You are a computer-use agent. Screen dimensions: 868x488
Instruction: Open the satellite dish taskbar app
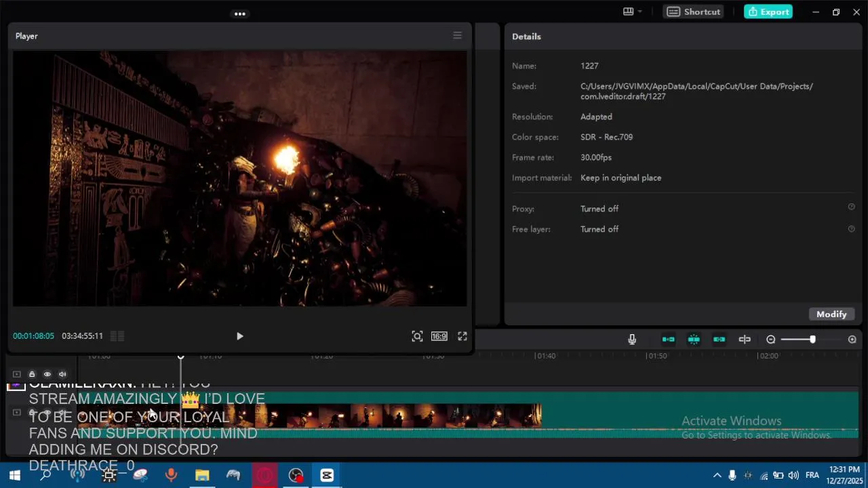click(x=140, y=475)
